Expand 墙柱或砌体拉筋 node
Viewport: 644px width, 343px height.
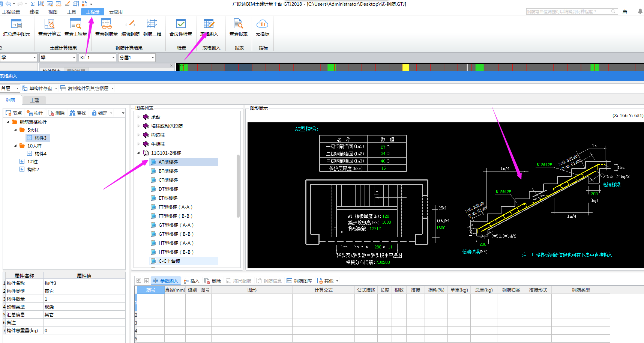[x=138, y=126]
